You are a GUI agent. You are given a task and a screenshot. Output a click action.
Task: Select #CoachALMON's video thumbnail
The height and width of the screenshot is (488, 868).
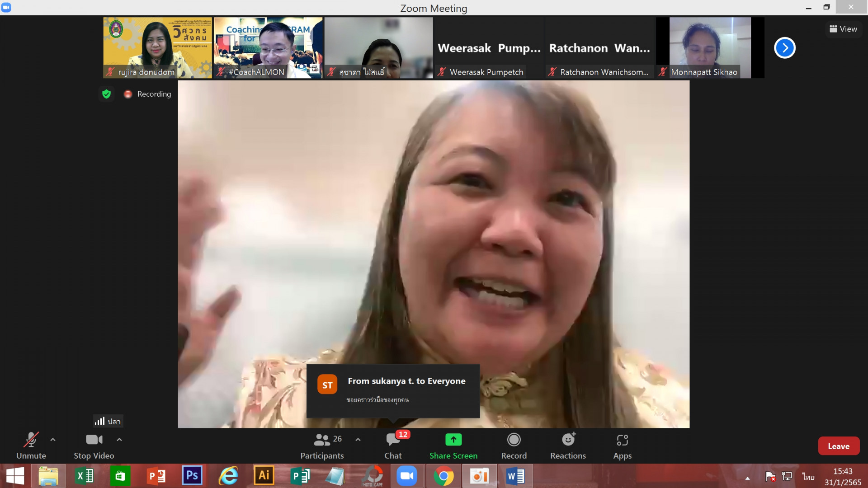point(268,48)
